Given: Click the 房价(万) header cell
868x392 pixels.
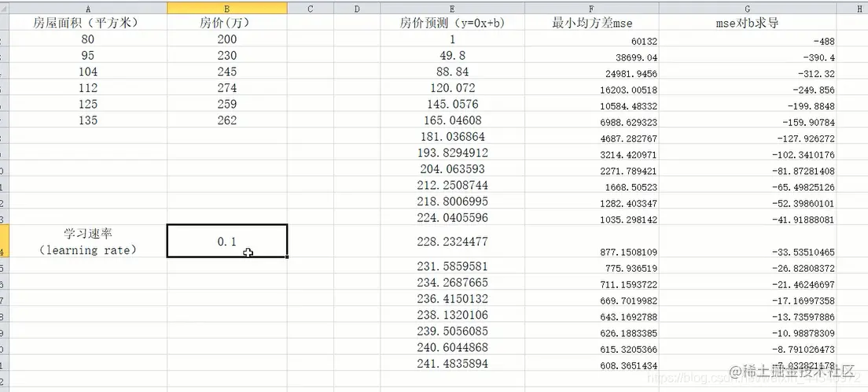Looking at the screenshot, I should click(x=227, y=23).
